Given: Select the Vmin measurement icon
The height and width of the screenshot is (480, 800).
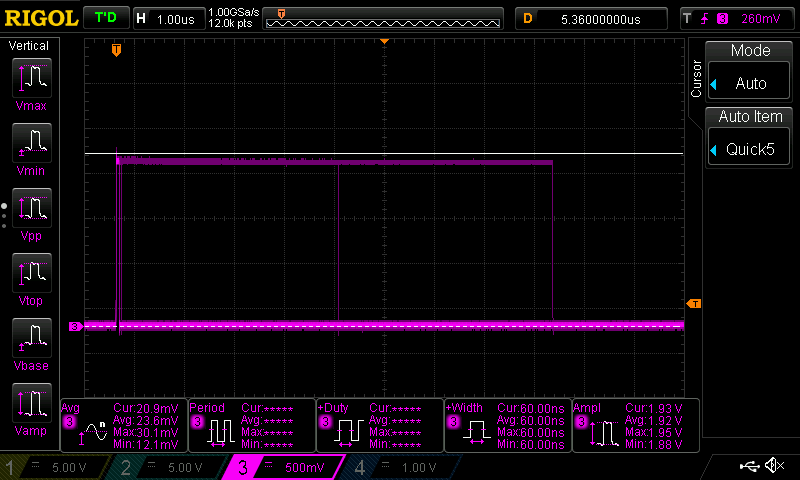Looking at the screenshot, I should click(x=31, y=144).
